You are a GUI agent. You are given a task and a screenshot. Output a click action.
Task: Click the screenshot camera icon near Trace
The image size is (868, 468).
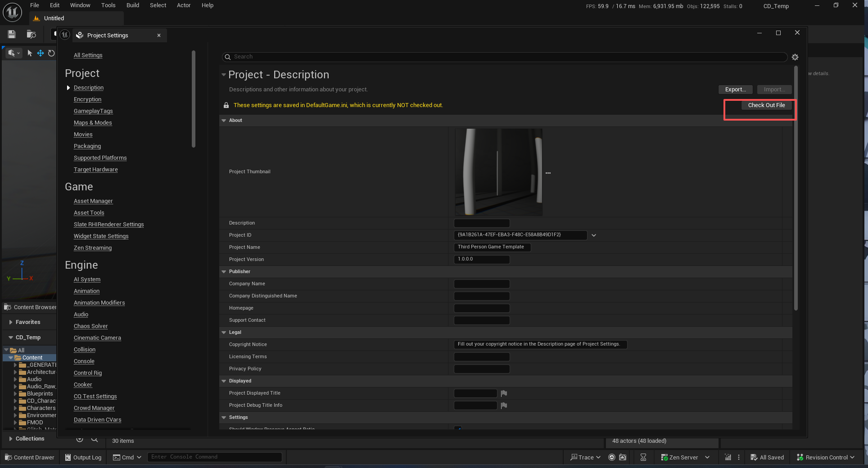point(623,457)
